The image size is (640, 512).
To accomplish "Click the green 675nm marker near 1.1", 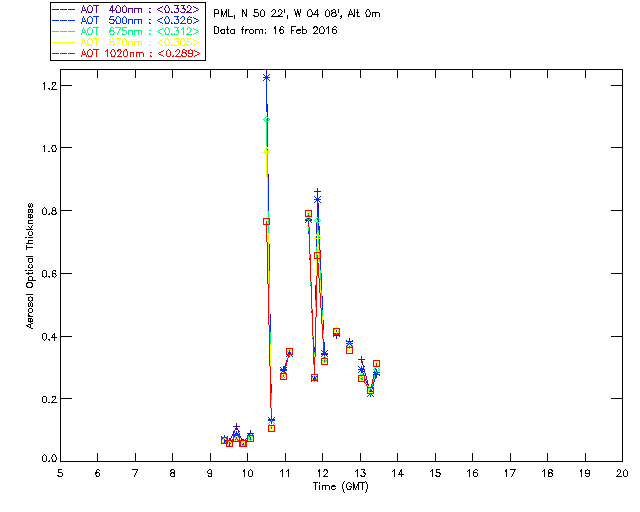I will point(267,120).
